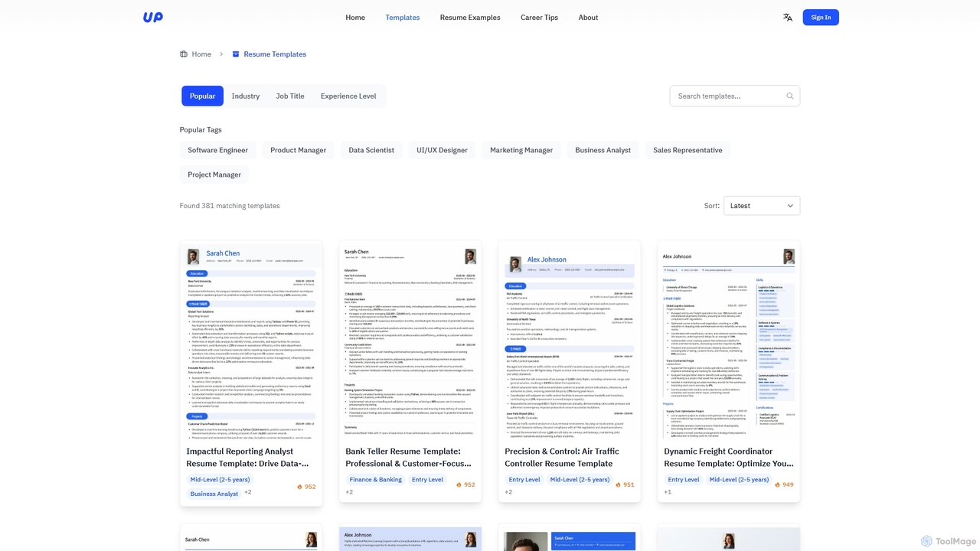
Task: Switch to the Job Title tab
Action: tap(290, 96)
